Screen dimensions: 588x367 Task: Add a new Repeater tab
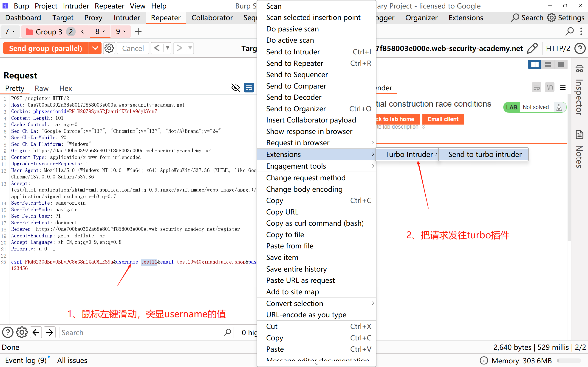pos(138,31)
